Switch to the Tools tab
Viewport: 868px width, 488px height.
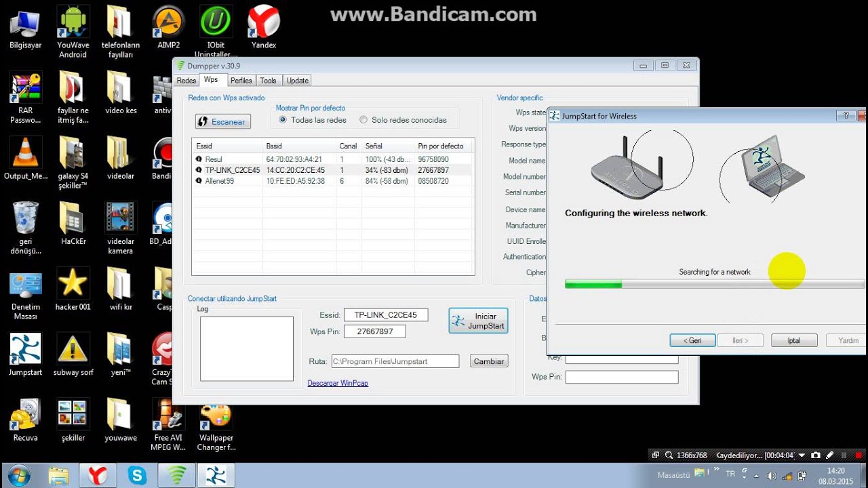point(269,81)
